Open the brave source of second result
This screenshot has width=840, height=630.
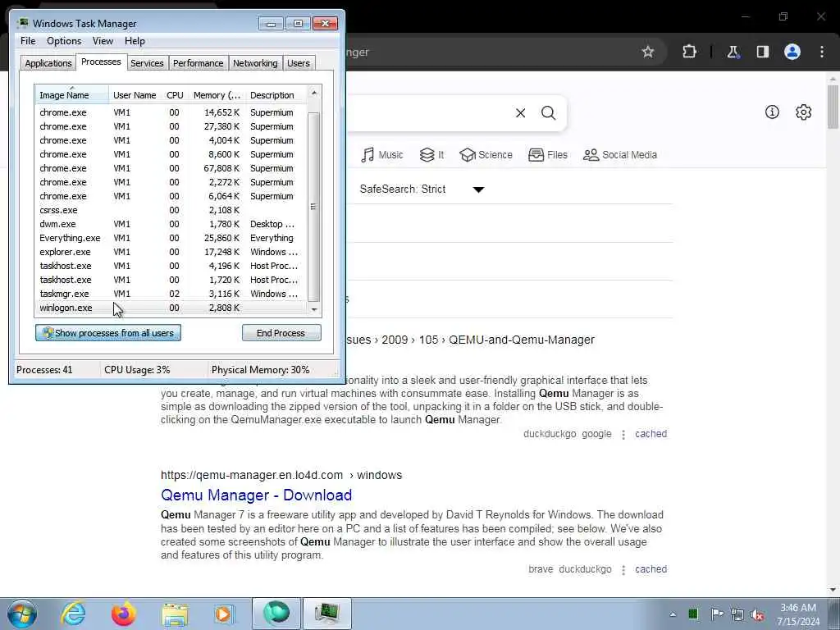pos(541,569)
